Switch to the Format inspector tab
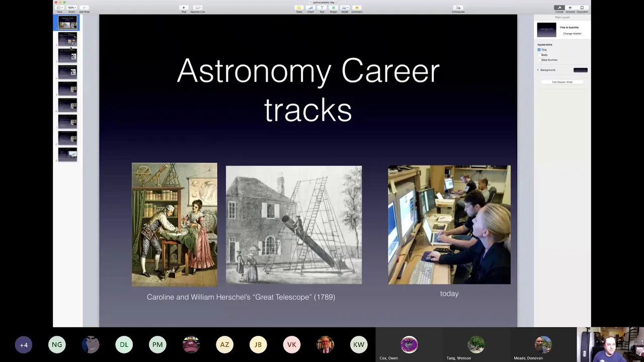The width and height of the screenshot is (644, 362). (x=559, y=9)
